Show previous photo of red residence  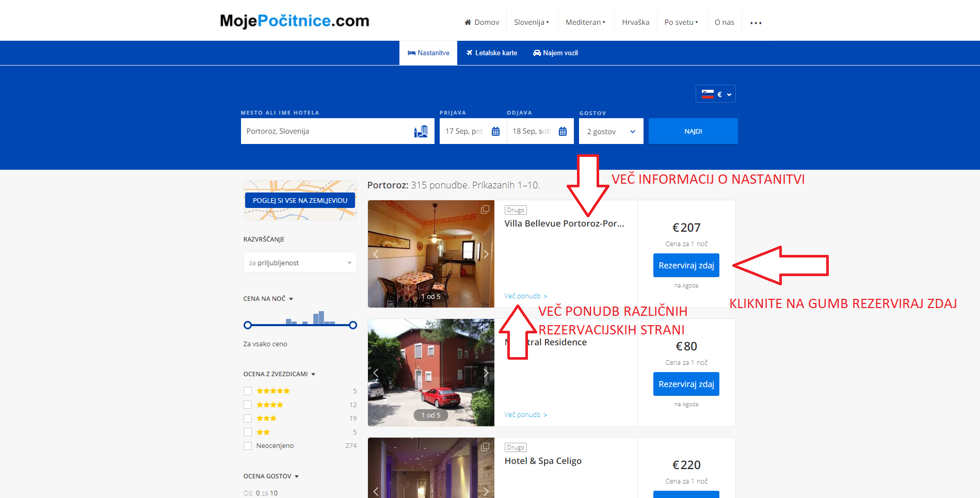coord(376,373)
